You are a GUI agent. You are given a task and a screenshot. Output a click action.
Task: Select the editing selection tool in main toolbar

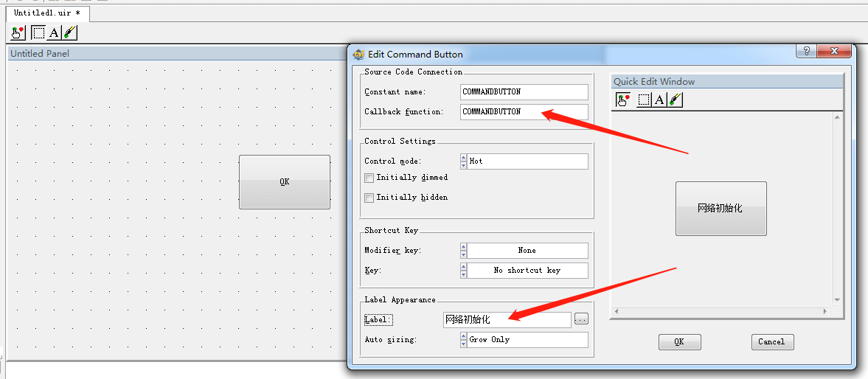click(38, 32)
